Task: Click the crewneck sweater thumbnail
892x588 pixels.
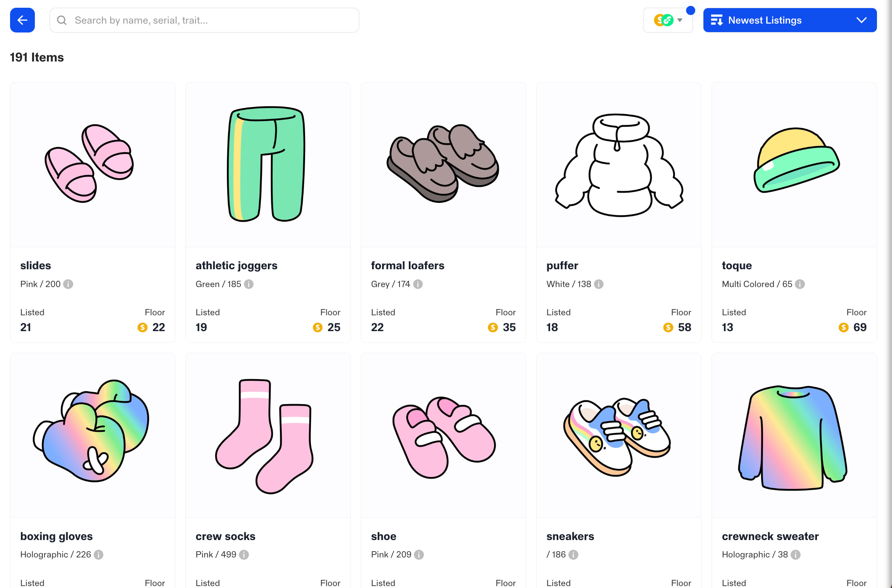Action: 794,435
